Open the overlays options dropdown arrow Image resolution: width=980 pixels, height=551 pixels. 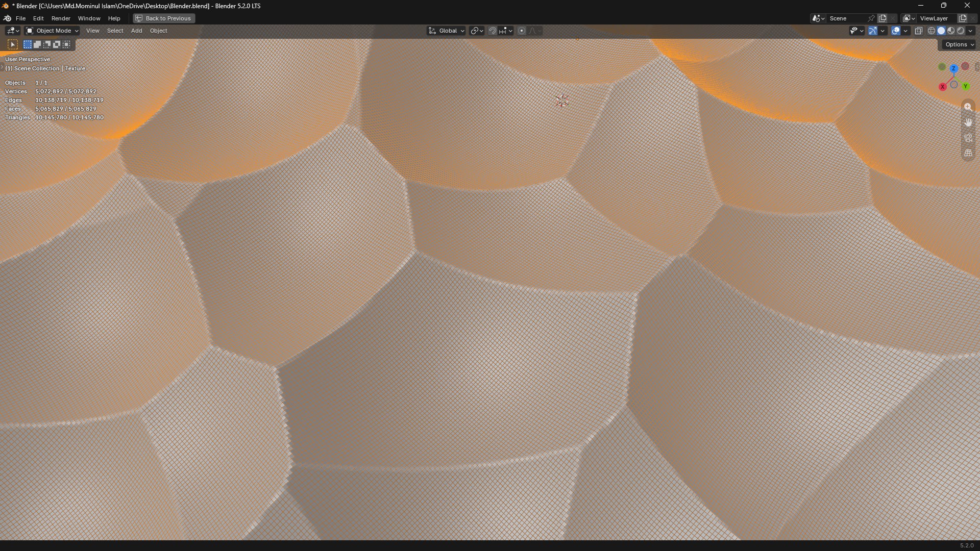point(905,31)
